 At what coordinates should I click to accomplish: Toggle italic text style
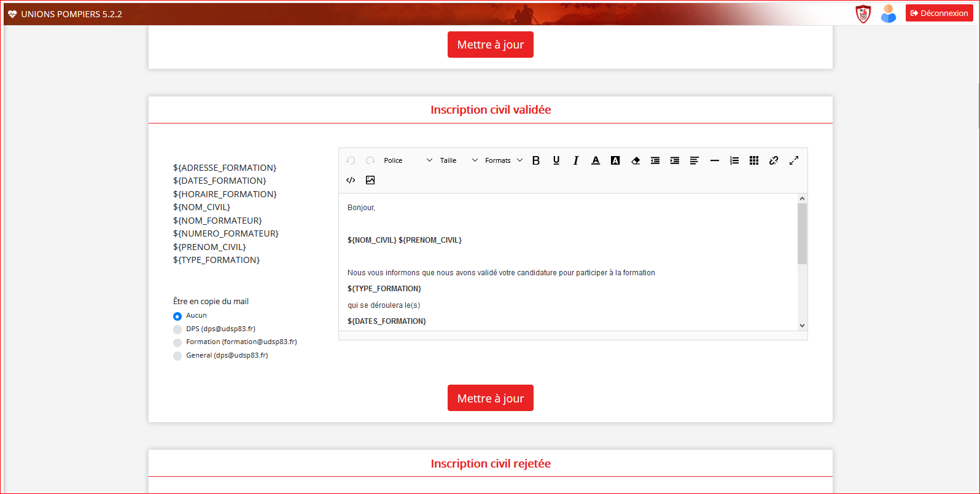click(x=576, y=160)
